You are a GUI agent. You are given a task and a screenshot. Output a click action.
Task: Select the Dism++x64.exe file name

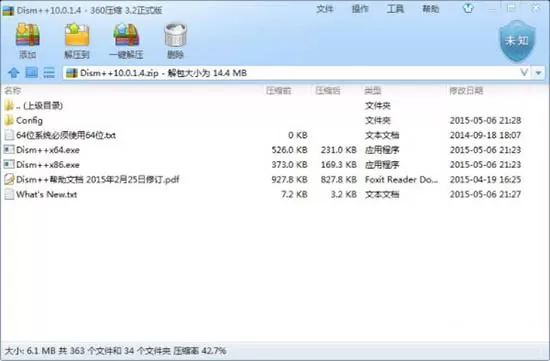(x=48, y=150)
